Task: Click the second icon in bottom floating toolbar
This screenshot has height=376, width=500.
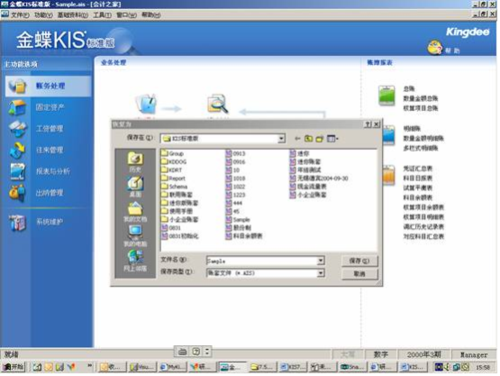Action: pyautogui.click(x=196, y=352)
